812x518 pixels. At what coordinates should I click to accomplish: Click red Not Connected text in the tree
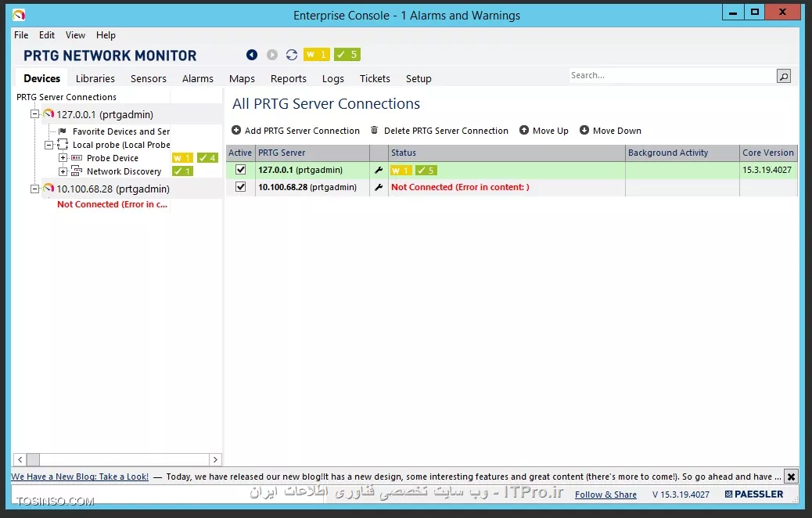[x=113, y=204]
